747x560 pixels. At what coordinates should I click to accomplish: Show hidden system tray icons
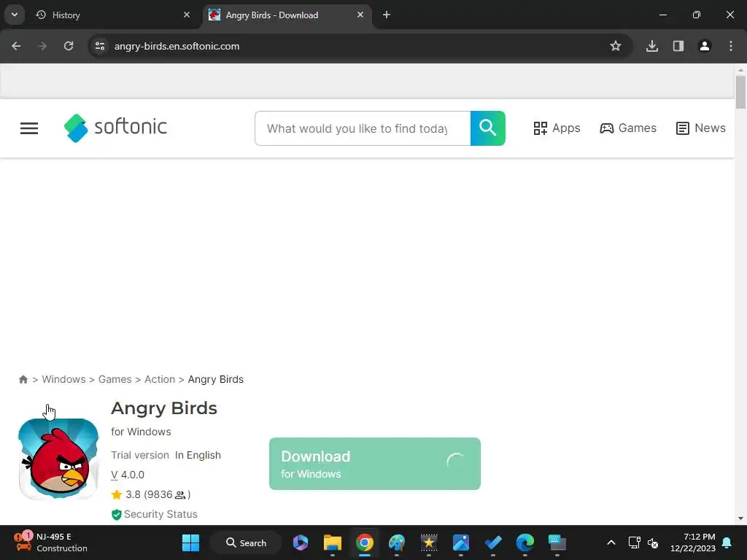(x=611, y=542)
